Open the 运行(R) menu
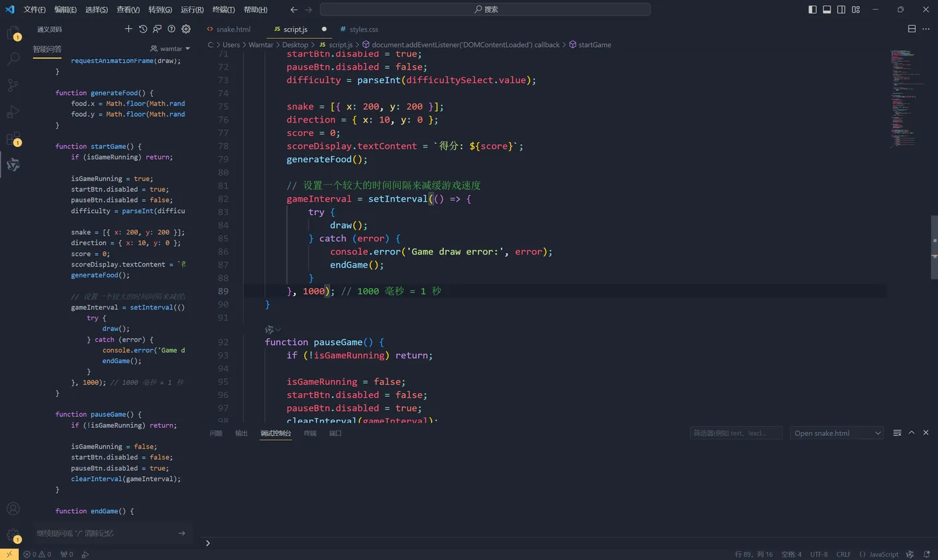This screenshot has width=938, height=560. coord(192,9)
